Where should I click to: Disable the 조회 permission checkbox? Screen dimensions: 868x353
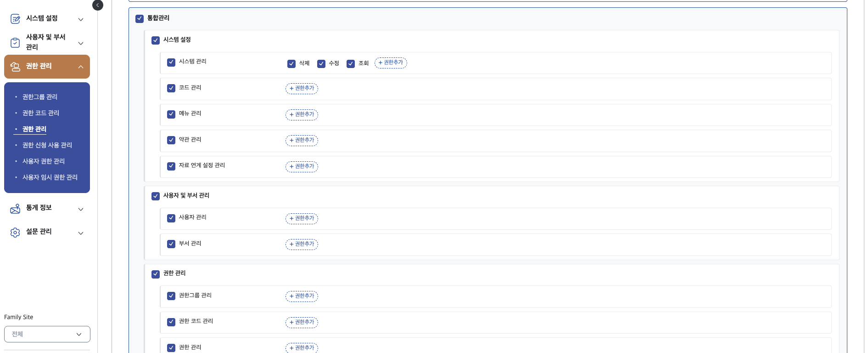point(351,64)
